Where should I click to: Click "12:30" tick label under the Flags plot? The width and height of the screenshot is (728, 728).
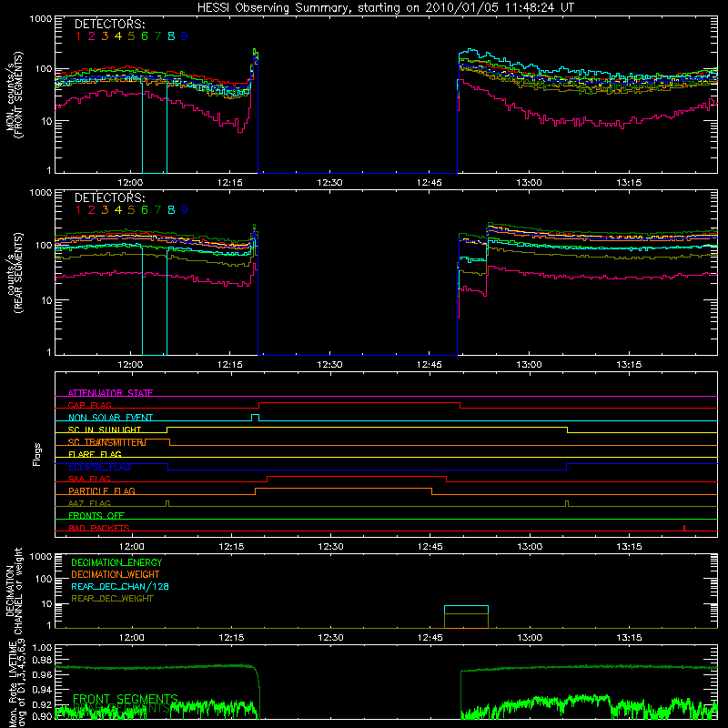pos(330,547)
